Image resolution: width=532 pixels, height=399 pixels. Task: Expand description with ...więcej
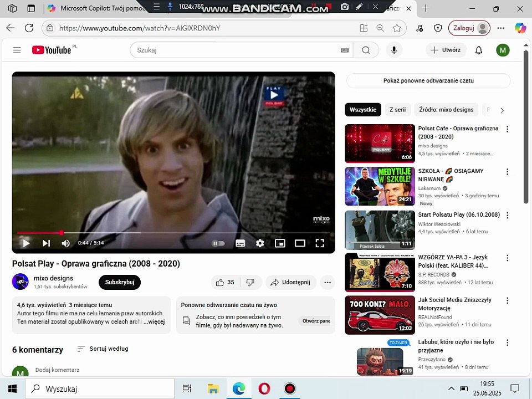point(154,321)
